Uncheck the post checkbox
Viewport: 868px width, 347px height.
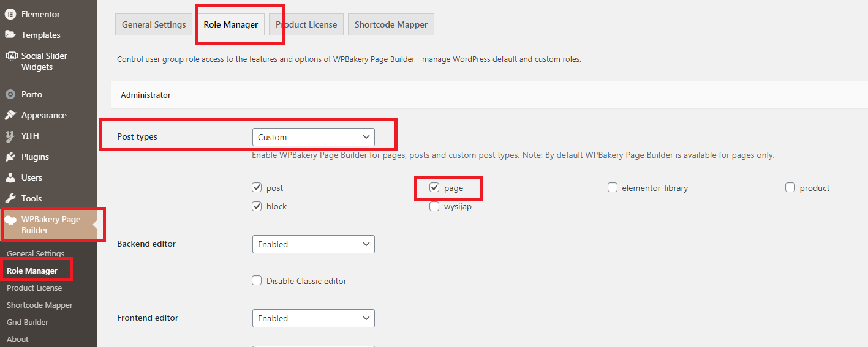tap(257, 188)
